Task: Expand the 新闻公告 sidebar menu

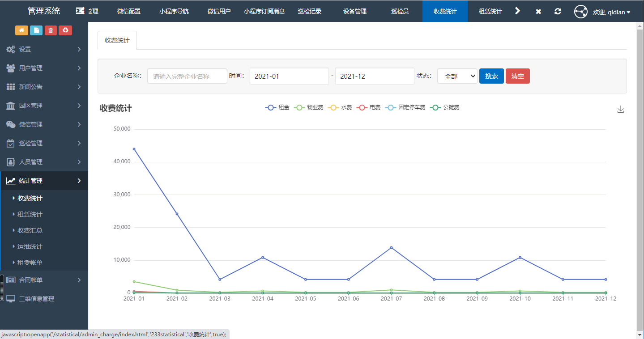Action: pos(44,87)
